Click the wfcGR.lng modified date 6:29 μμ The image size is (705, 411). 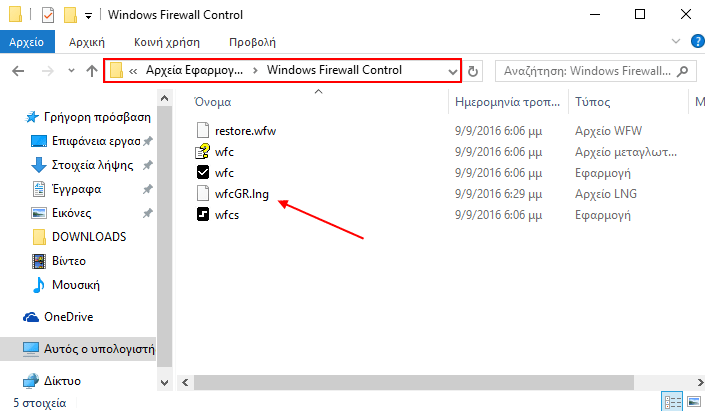[498, 194]
